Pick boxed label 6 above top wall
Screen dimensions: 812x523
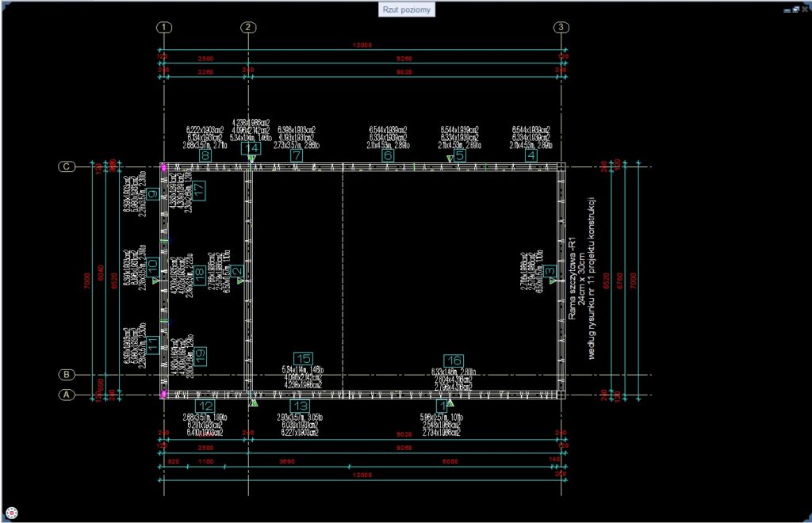click(x=388, y=156)
